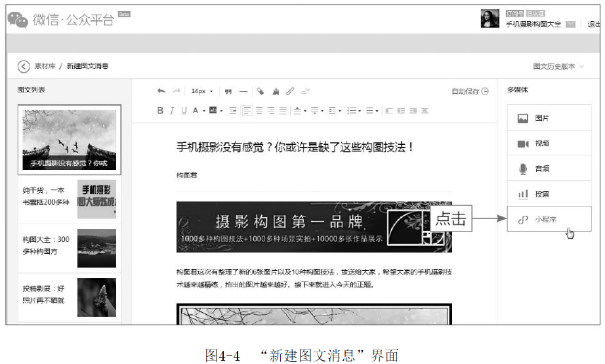The image size is (605, 364).
Task: Open the text background color picker
Action: click(x=213, y=111)
